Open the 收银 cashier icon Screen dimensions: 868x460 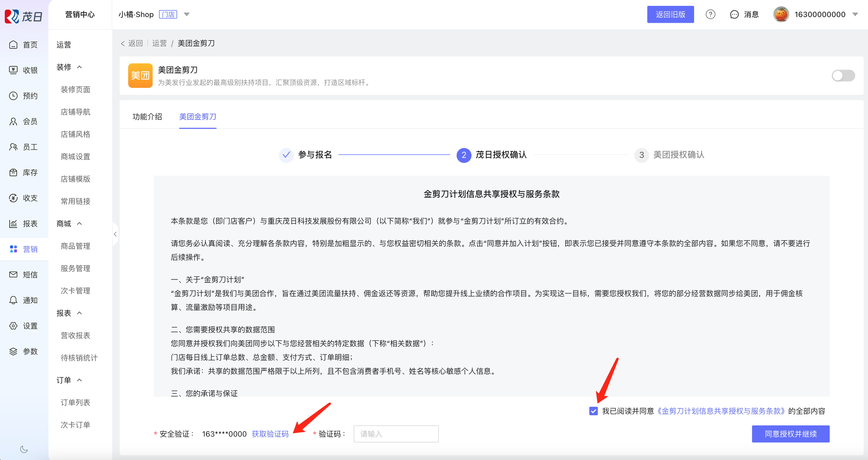coord(13,70)
